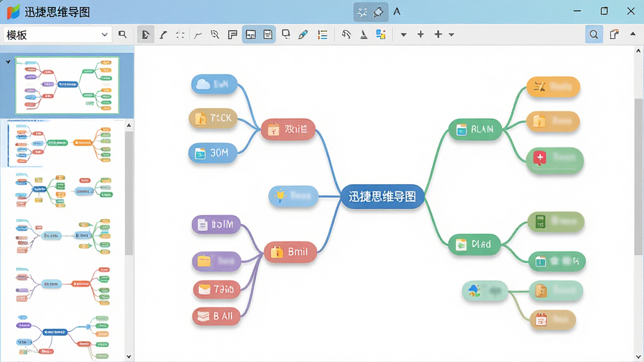Click the template panel scrollbar thumb
Viewport: 644px width, 362px height.
[129, 193]
